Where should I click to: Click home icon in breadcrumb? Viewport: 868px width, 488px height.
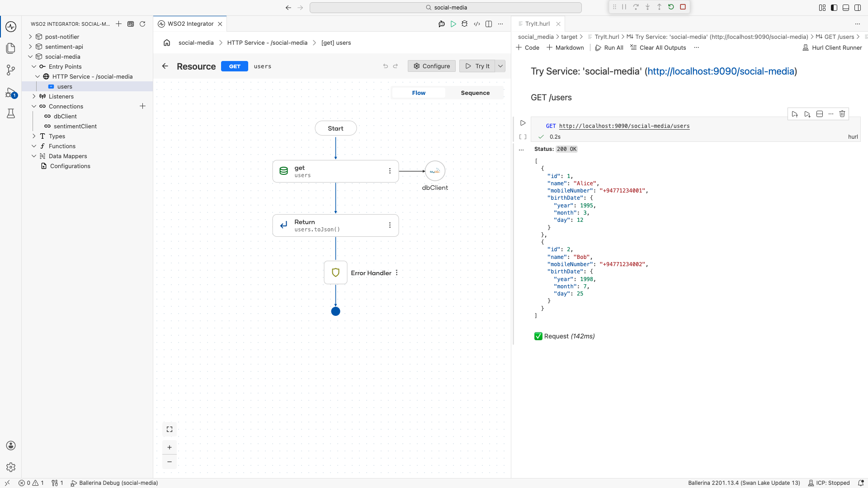click(167, 42)
